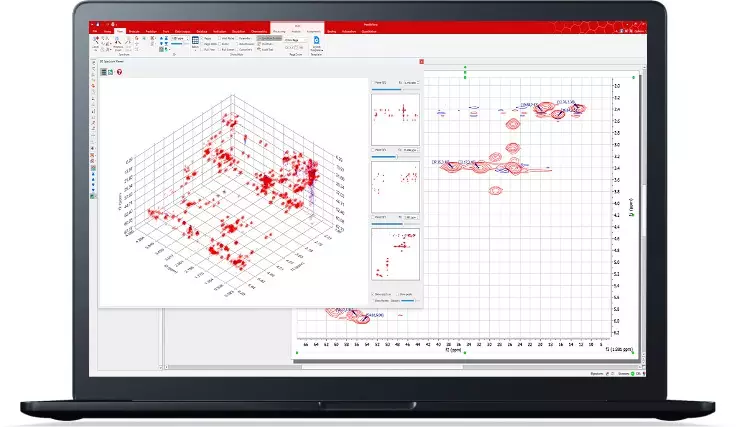Open the top plane position dropdown in 3D Viewer
This screenshot has height=427, width=736.
click(x=411, y=83)
